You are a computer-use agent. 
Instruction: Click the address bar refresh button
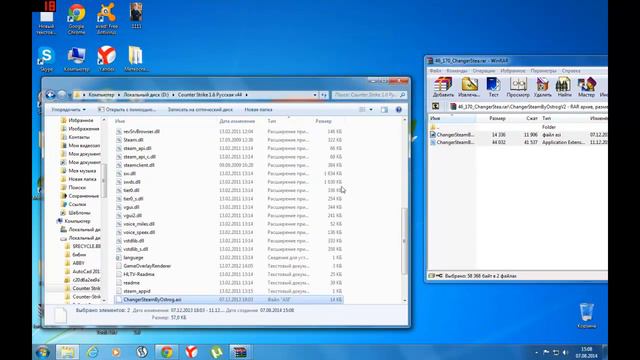point(324,95)
